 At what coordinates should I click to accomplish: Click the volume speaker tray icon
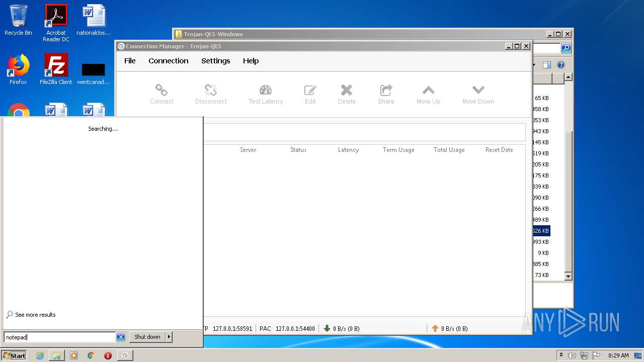pos(572,355)
